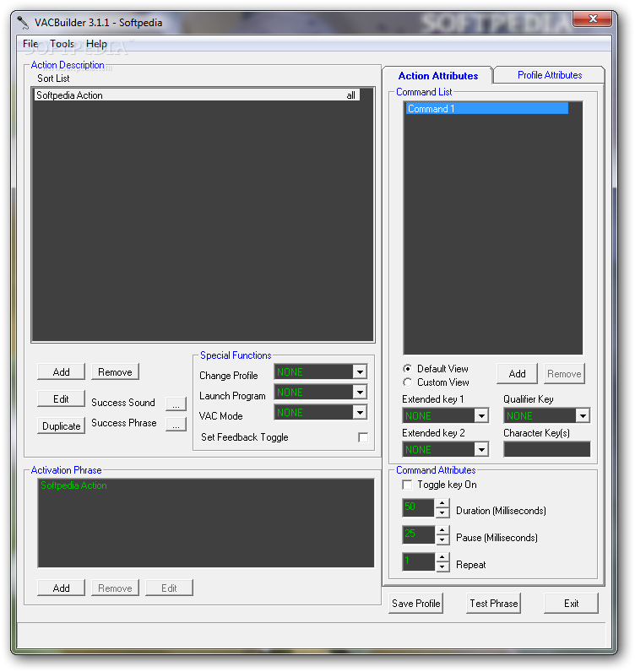Click the Activation Phrase Remove button
The width and height of the screenshot is (635, 672).
pyautogui.click(x=115, y=588)
